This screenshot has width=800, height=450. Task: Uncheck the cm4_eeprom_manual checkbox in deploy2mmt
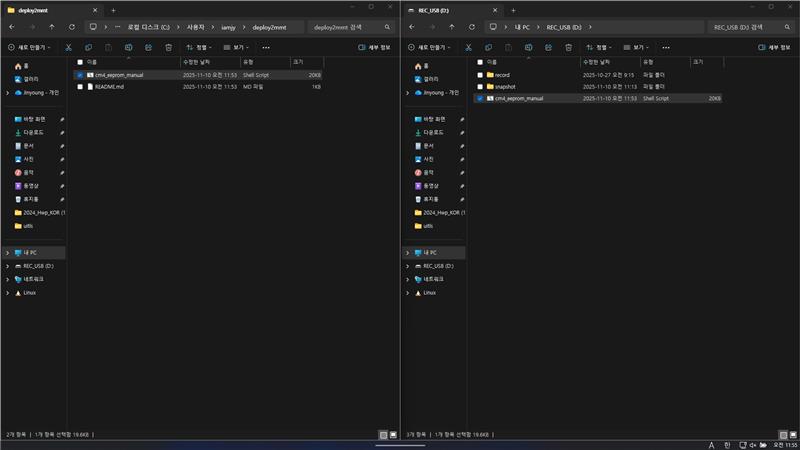coord(80,75)
